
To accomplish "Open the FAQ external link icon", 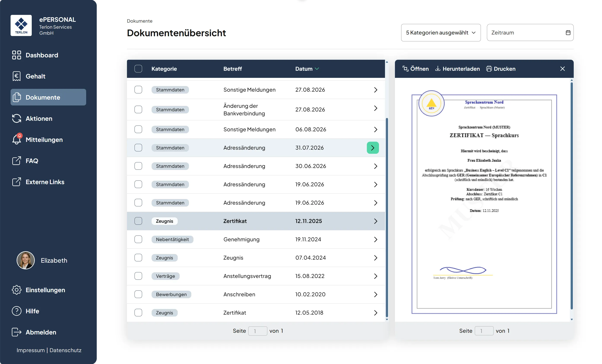I will click(17, 161).
